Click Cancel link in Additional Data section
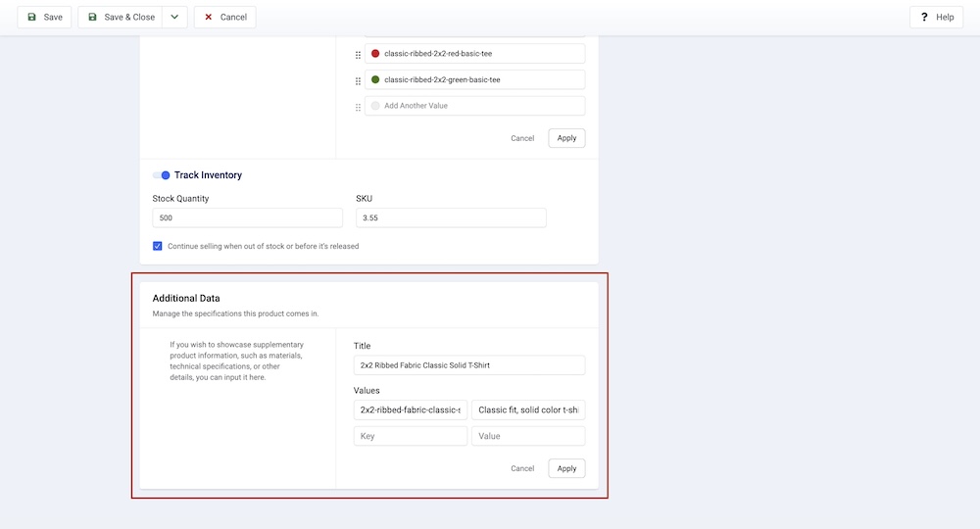The image size is (980, 529). tap(522, 468)
